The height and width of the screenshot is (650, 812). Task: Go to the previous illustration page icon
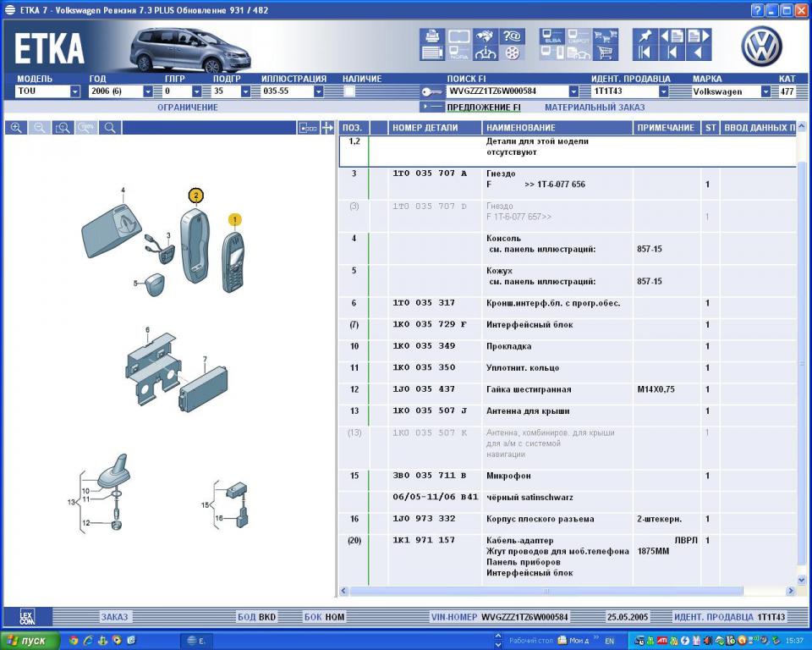click(672, 36)
